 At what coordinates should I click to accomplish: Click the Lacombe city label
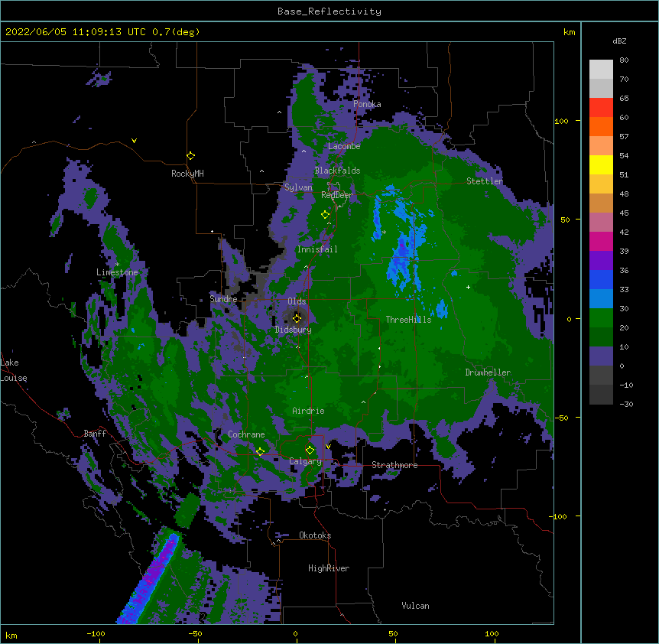tap(344, 146)
